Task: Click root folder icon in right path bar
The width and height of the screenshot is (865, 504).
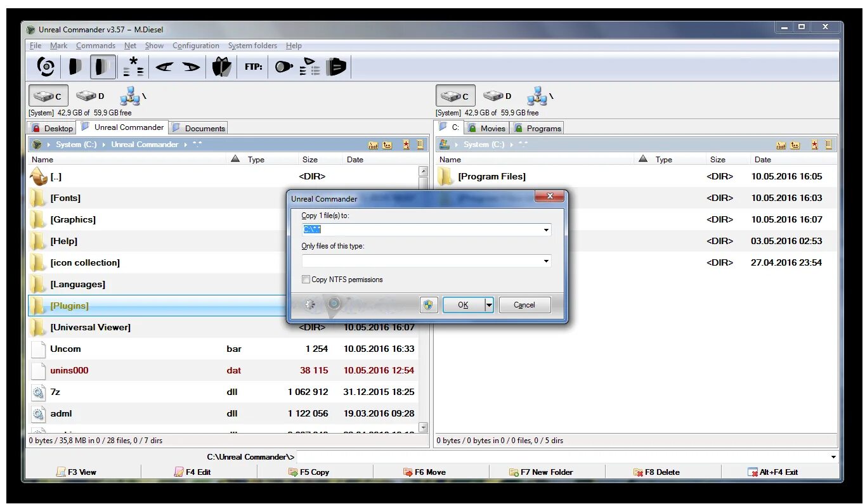Action: tap(781, 145)
